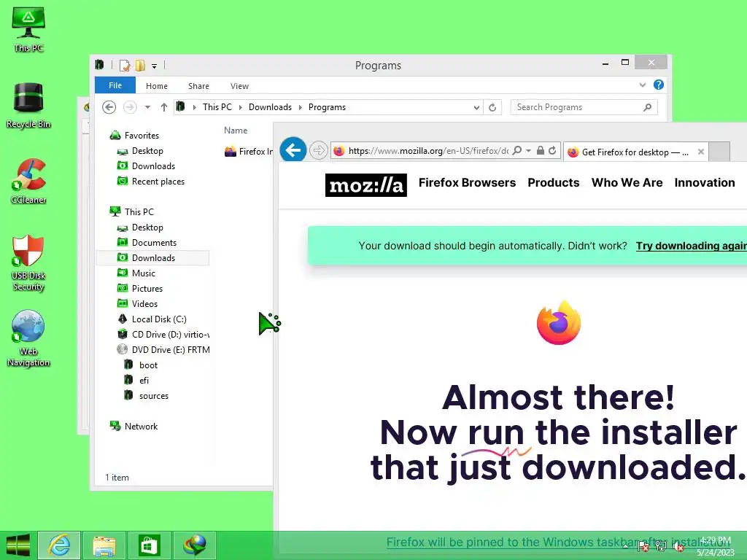The image size is (747, 560).
Task: Sort files by the Name column header
Action: 236,131
